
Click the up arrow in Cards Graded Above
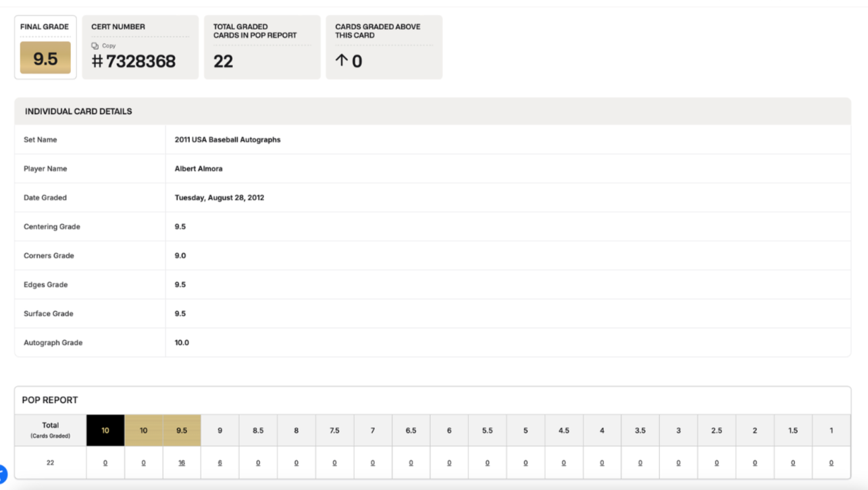click(x=341, y=61)
